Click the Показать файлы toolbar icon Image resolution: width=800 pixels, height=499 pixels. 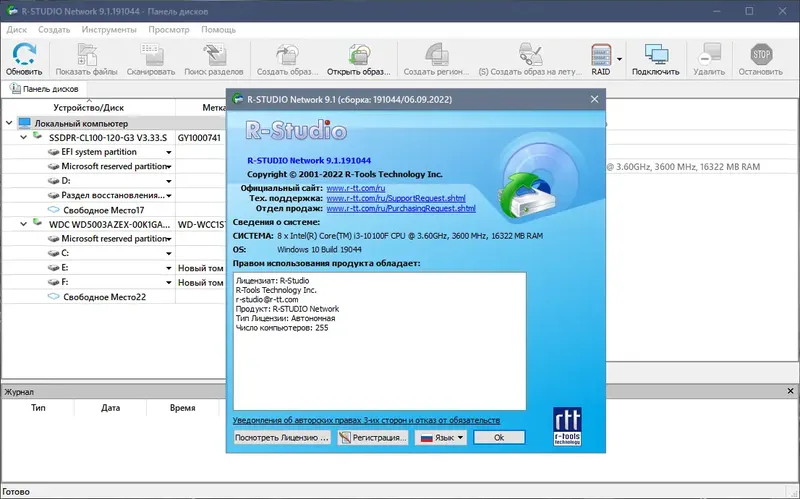[87, 54]
